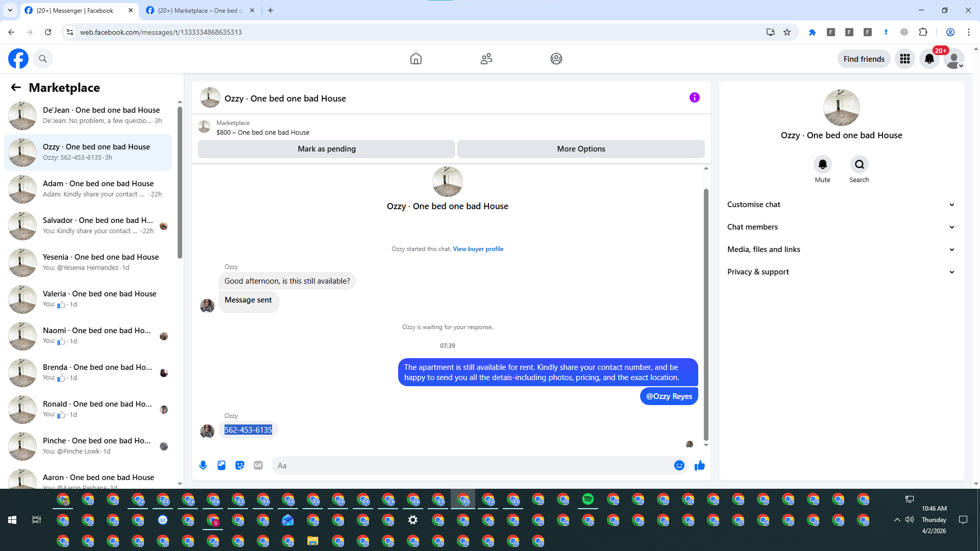Open Chrome tab search dropdown
Screen dimensions: 980x551
click(x=10, y=10)
